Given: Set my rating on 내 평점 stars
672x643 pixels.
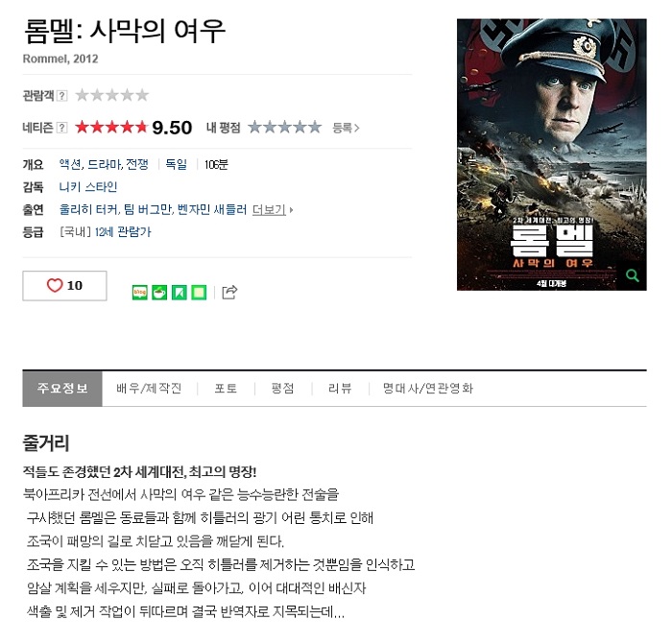Looking at the screenshot, I should click(284, 128).
